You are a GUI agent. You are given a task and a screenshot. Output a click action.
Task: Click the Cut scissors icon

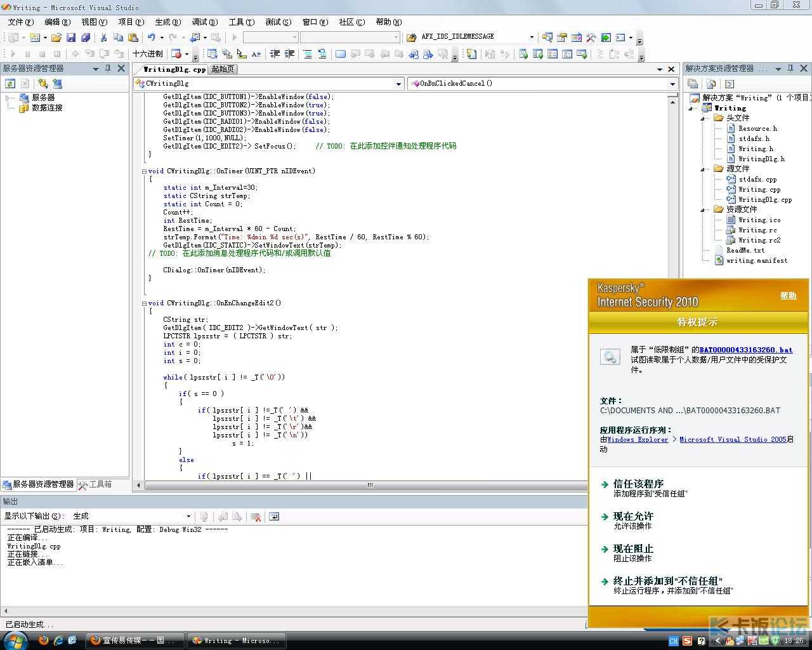pos(103,37)
